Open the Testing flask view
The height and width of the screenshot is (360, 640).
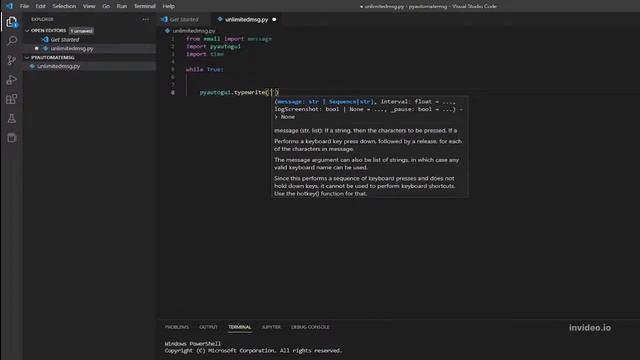coord(11,118)
